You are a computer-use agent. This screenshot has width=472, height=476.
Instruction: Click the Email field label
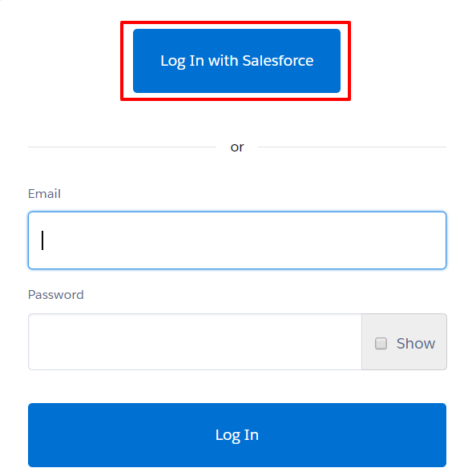click(x=44, y=194)
